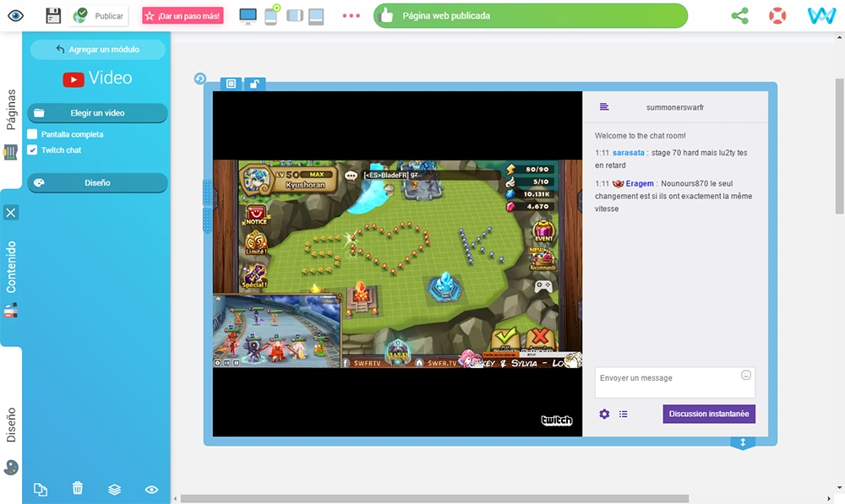Open help via the lifebuoy icon
Screen dimensions: 845x504
click(x=777, y=15)
